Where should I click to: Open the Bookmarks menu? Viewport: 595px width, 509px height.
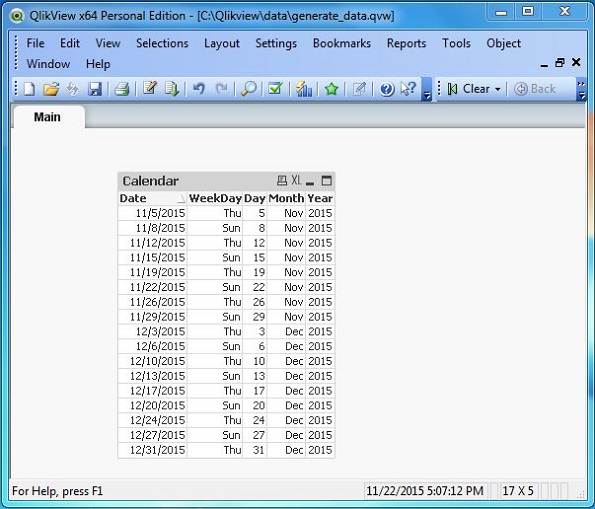click(342, 43)
